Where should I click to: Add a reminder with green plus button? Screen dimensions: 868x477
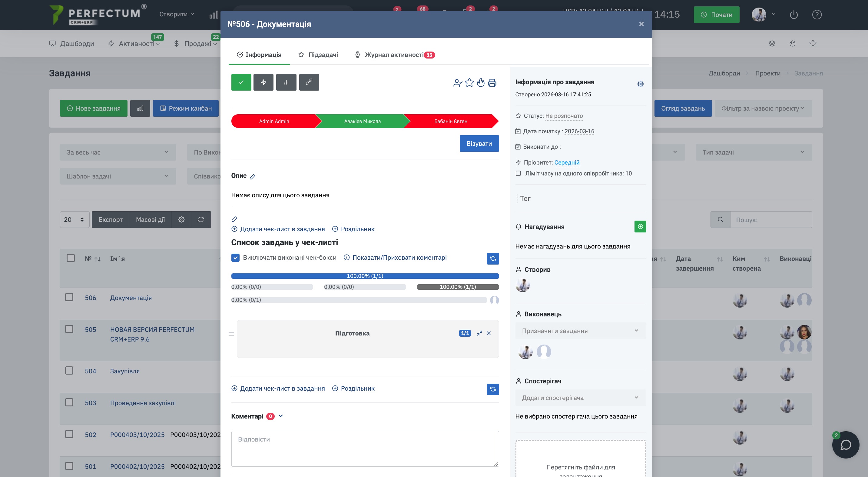[640, 227]
